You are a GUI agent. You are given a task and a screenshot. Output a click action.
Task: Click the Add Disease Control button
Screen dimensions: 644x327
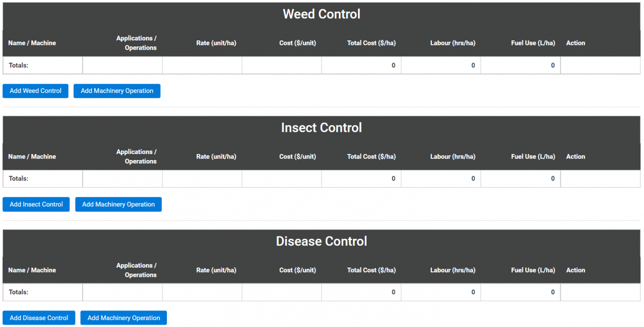click(39, 317)
